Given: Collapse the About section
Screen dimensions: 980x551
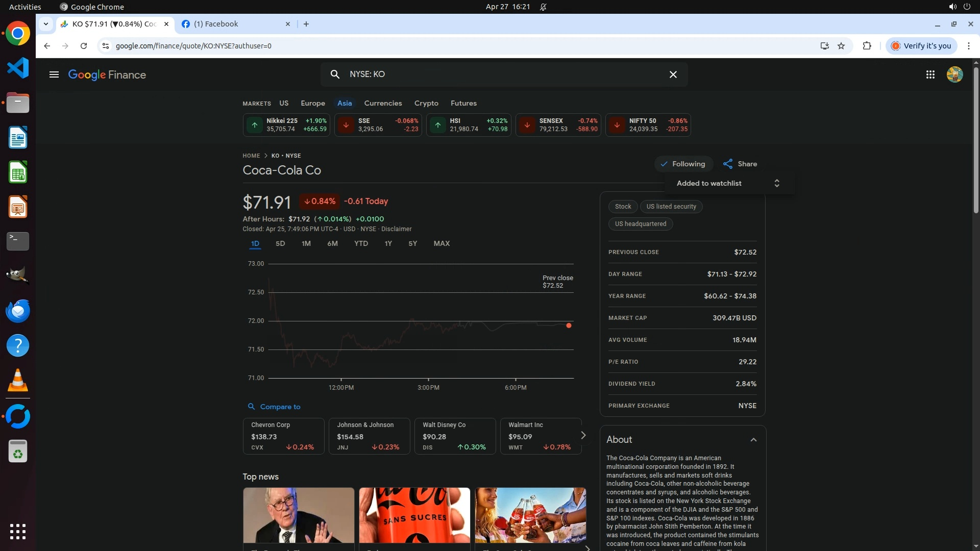Looking at the screenshot, I should point(753,440).
